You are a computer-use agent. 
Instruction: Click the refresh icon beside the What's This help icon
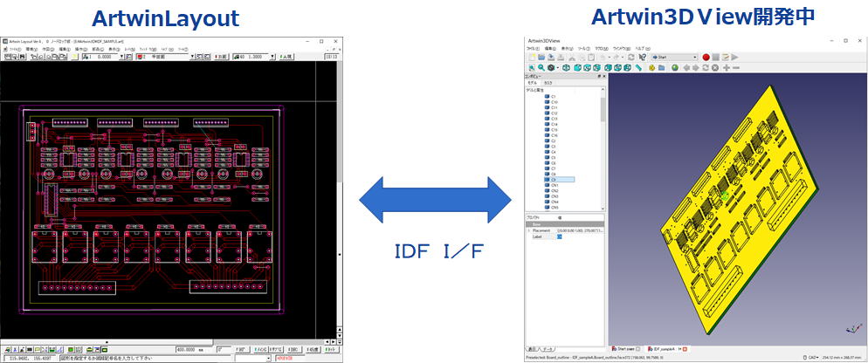coord(631,57)
